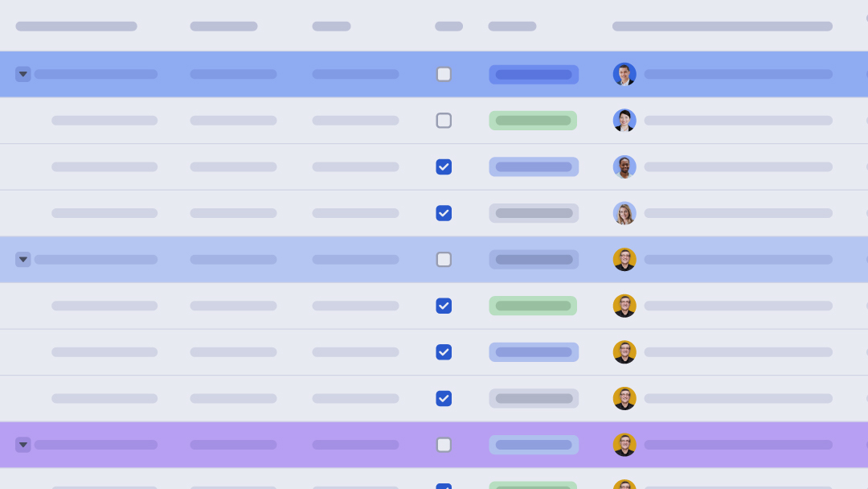Toggle the purple group's disclosure arrow

tap(23, 445)
